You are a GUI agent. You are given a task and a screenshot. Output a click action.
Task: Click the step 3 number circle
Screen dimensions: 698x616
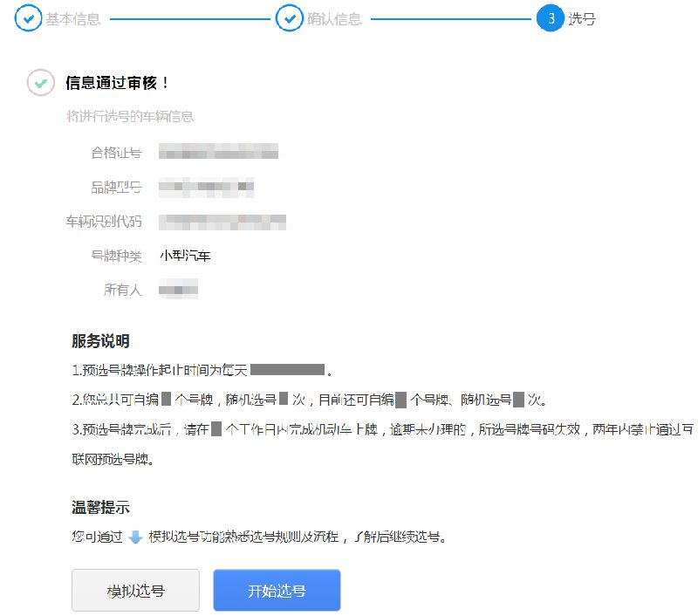pyautogui.click(x=551, y=18)
